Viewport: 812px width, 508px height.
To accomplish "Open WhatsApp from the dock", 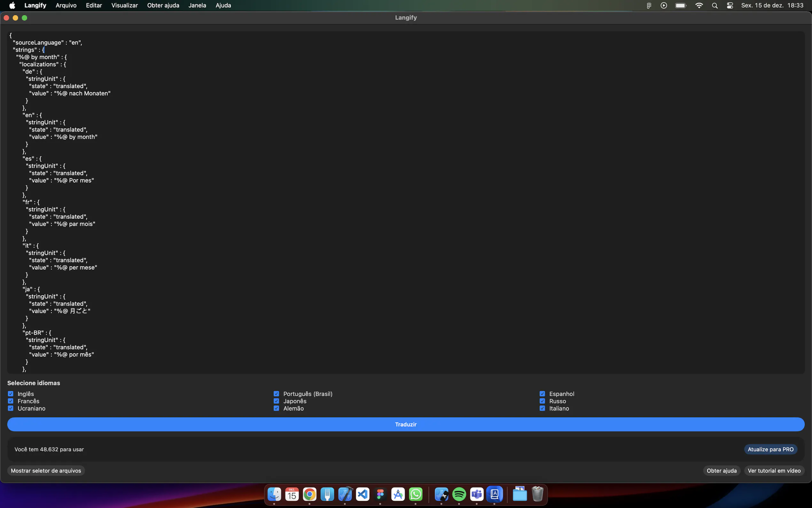I will [x=416, y=494].
